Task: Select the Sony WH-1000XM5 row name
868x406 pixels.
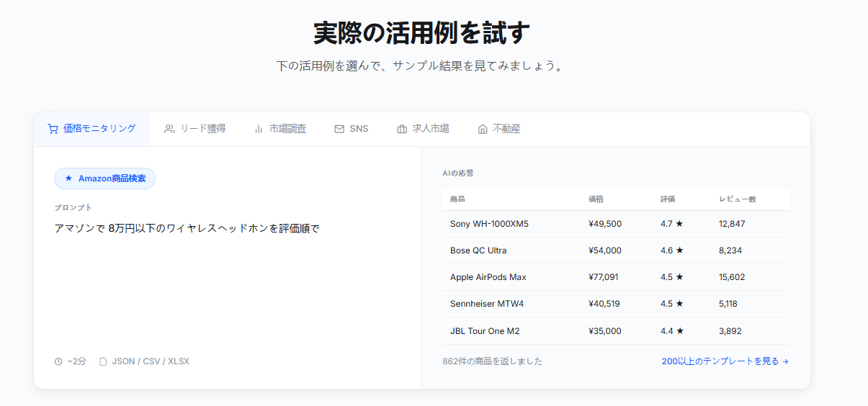Action: [x=489, y=224]
